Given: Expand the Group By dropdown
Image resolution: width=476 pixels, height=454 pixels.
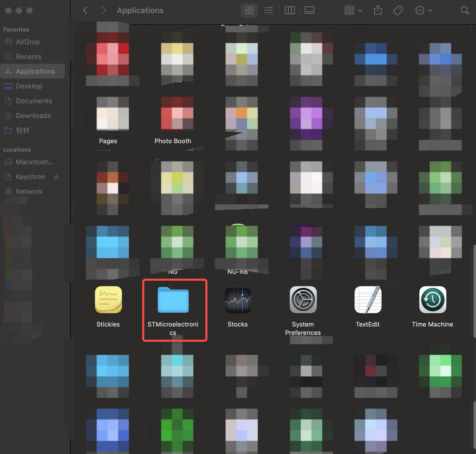Looking at the screenshot, I should tap(353, 11).
